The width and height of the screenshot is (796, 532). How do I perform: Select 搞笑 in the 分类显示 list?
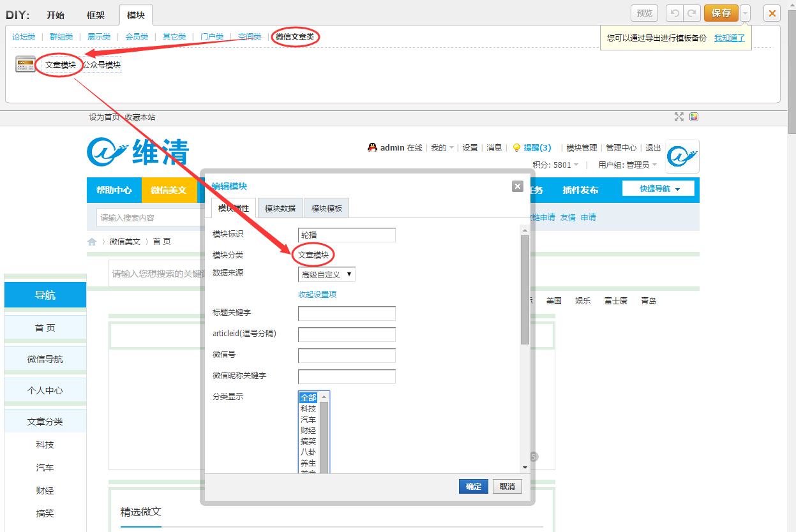(309, 441)
